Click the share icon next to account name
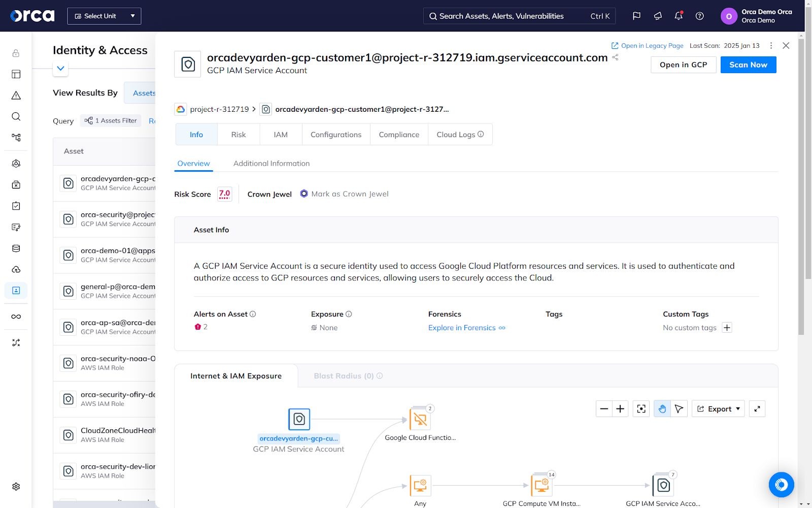Screen dimensions: 812x508 click(x=615, y=57)
